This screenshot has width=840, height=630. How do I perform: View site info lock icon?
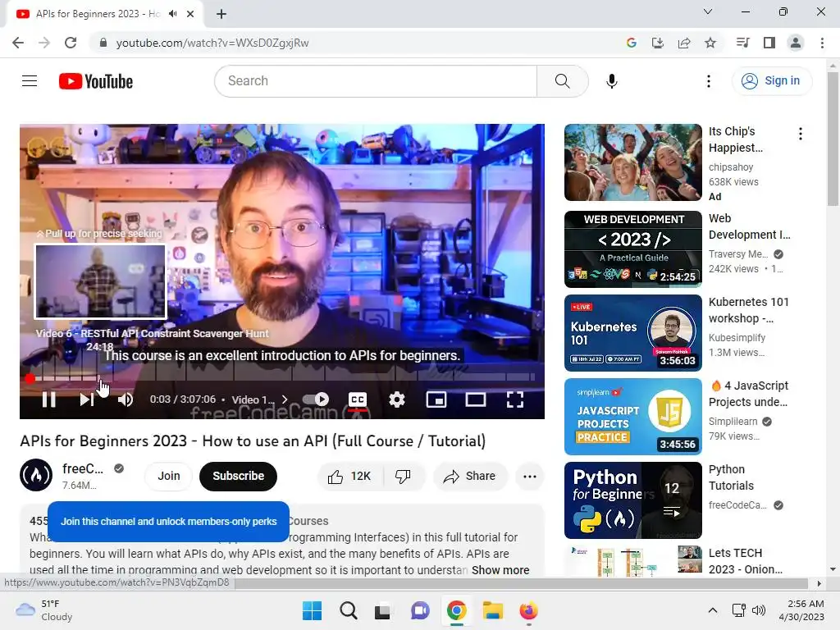coord(103,43)
